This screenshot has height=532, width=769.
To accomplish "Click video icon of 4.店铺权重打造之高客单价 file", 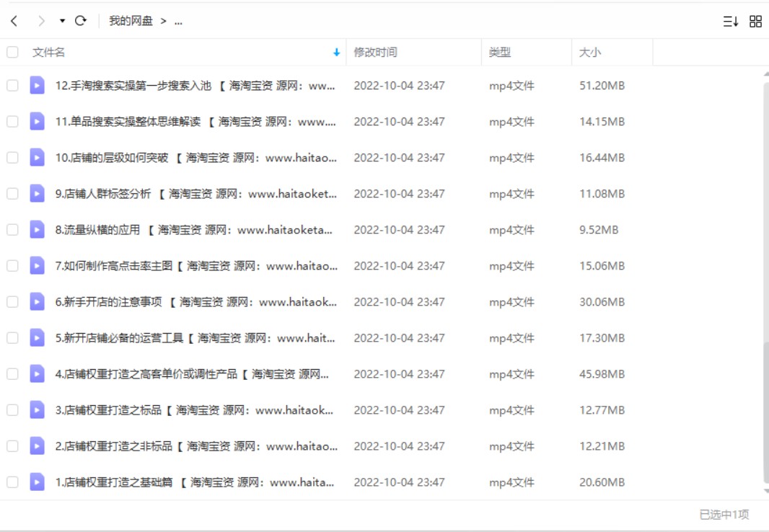I will coord(38,374).
